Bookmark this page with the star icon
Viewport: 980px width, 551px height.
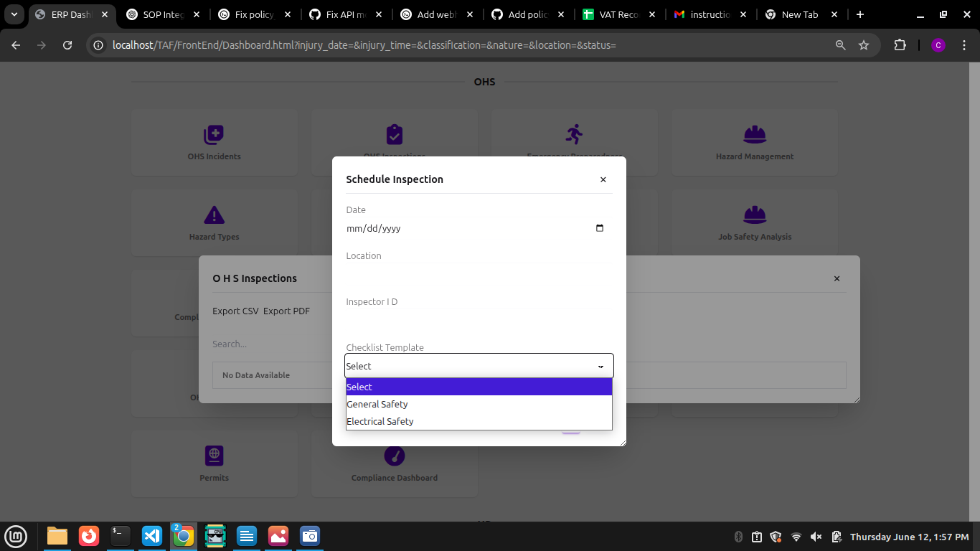864,45
